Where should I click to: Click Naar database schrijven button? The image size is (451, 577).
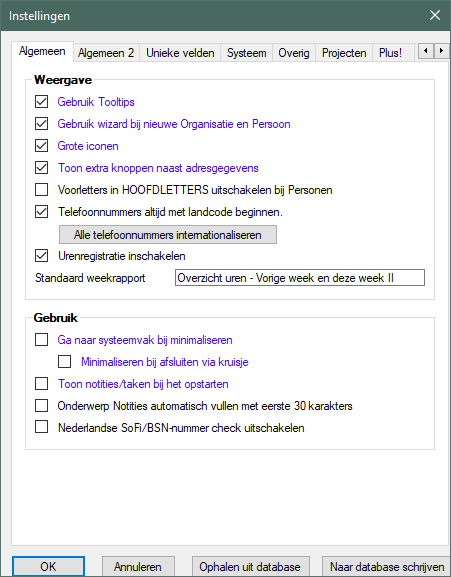pyautogui.click(x=387, y=566)
